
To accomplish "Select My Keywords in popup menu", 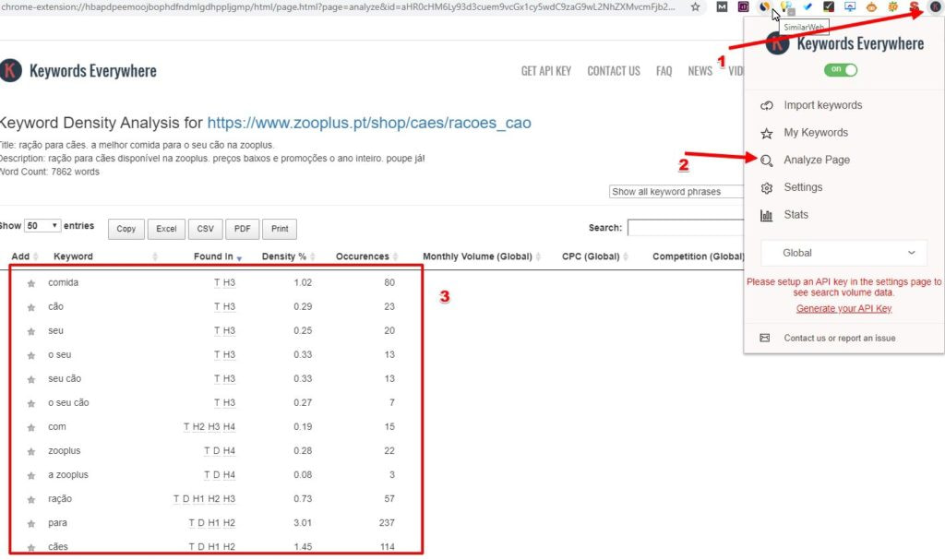I will point(816,133).
